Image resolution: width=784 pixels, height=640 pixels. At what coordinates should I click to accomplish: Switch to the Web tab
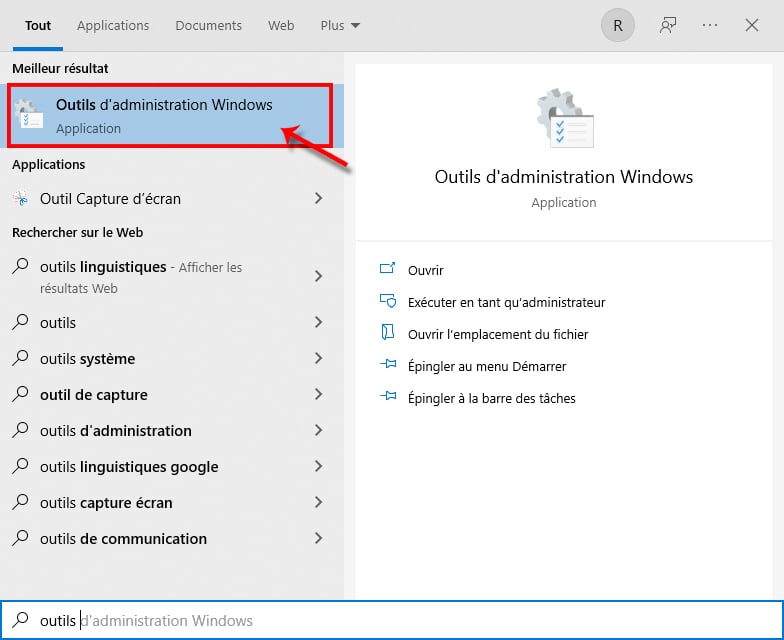[281, 26]
